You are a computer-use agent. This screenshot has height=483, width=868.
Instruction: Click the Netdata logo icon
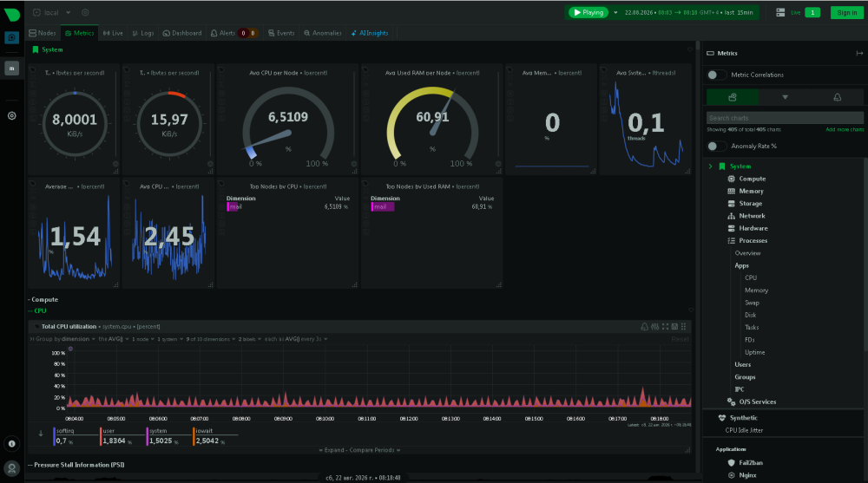11,15
